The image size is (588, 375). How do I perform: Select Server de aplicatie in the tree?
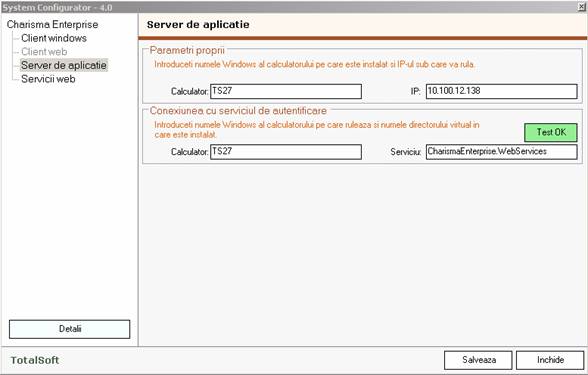click(64, 65)
